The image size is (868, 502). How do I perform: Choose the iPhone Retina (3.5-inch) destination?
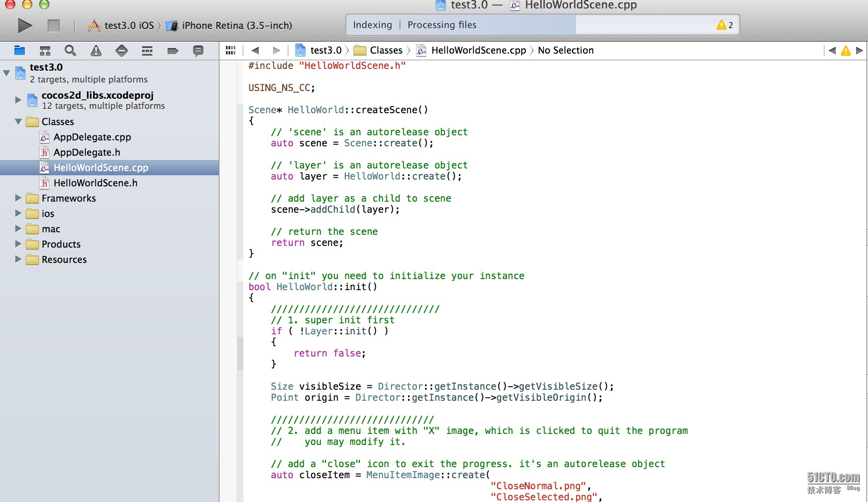pos(229,26)
